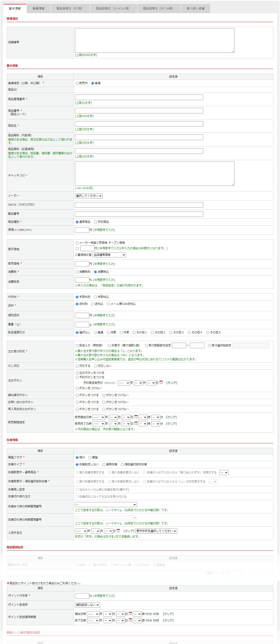Screen dimensions: 280x644
Task: Select 廃盤 for 廃盤フラグ
Action: (90, 457)
